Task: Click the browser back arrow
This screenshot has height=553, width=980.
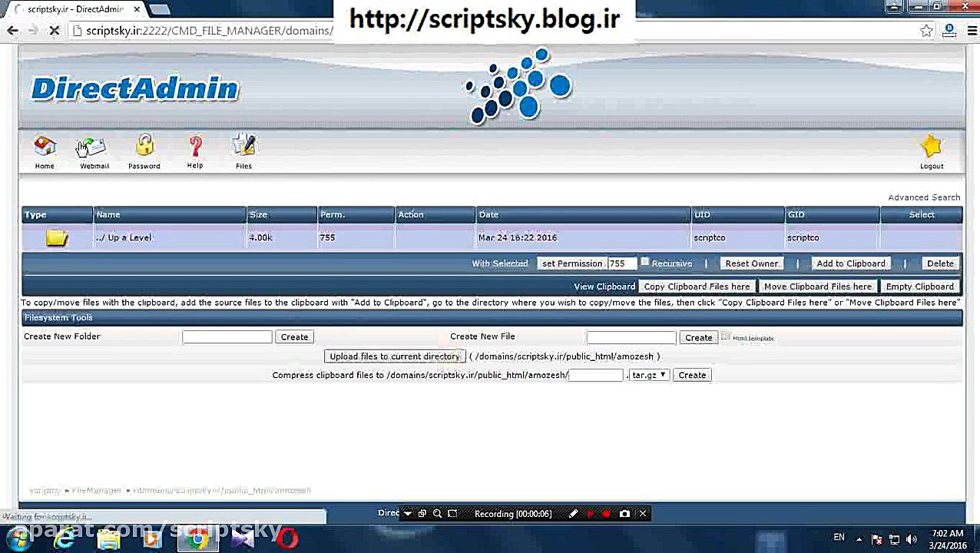Action: pos(12,31)
